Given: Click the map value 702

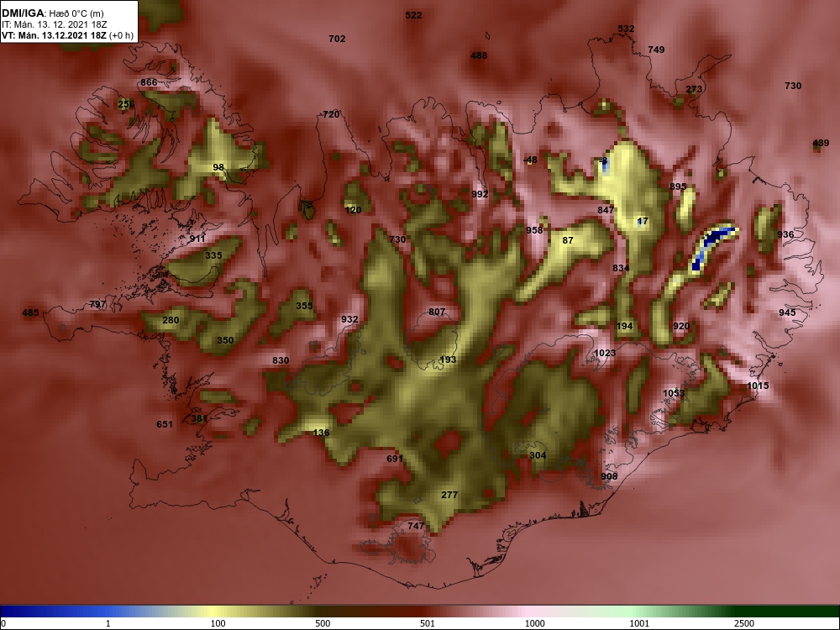Looking at the screenshot, I should click(337, 39).
